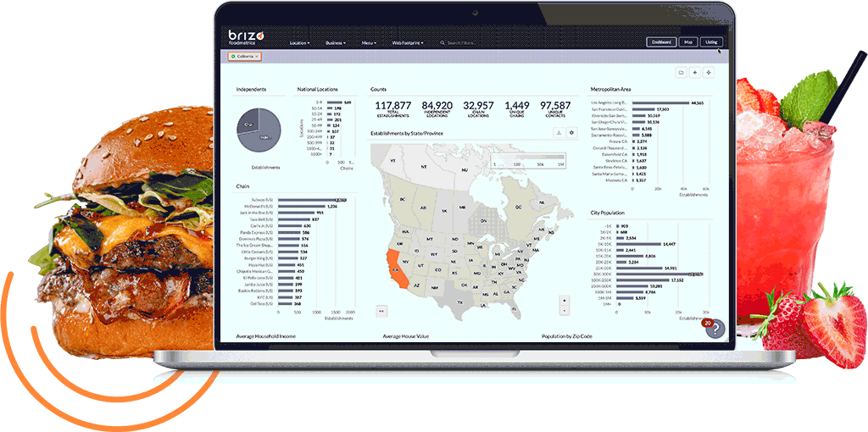Click 'Del Taco (US)' label
868x432 pixels.
coord(263,304)
